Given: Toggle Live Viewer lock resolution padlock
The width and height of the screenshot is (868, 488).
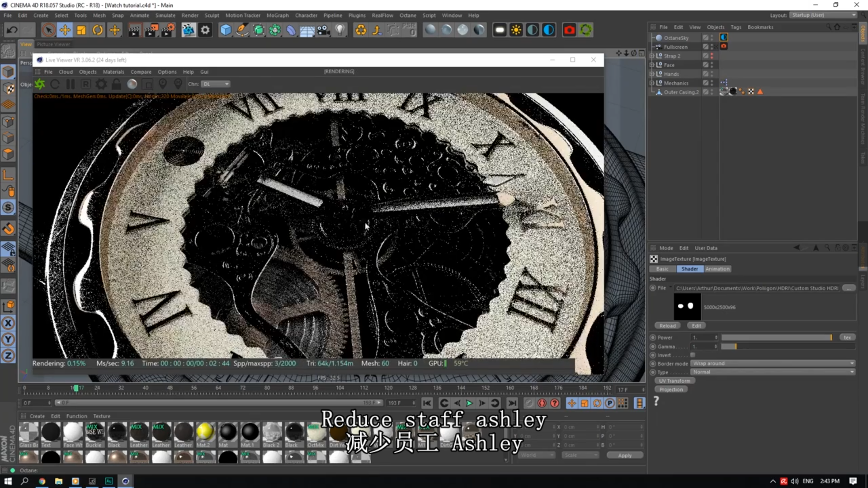Looking at the screenshot, I should coord(116,84).
